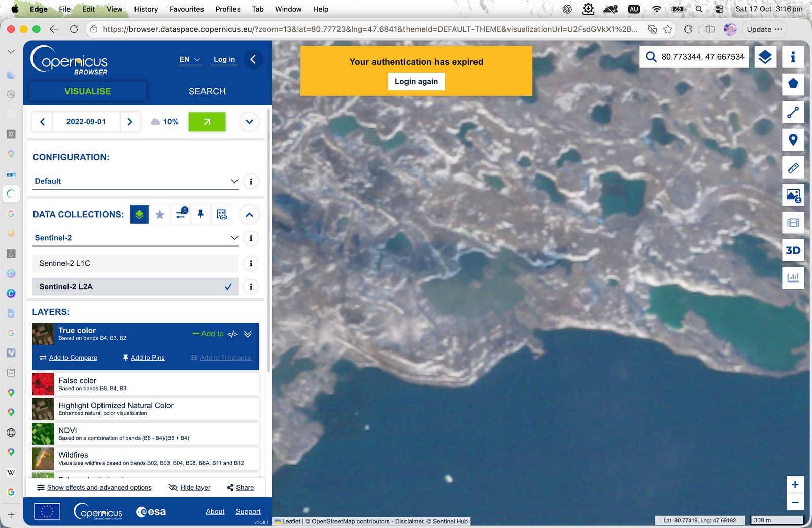The height and width of the screenshot is (528, 812).
Task: Open the Favourites menu
Action: click(x=187, y=9)
